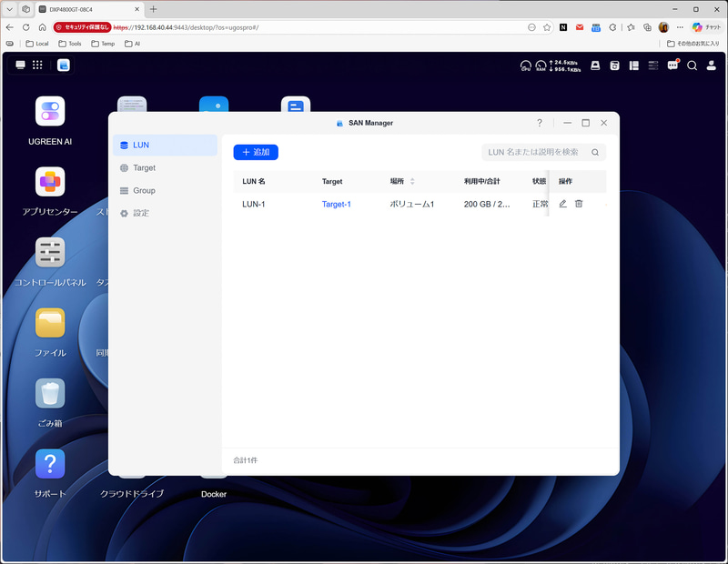Add this page to favorites star

coord(547,27)
